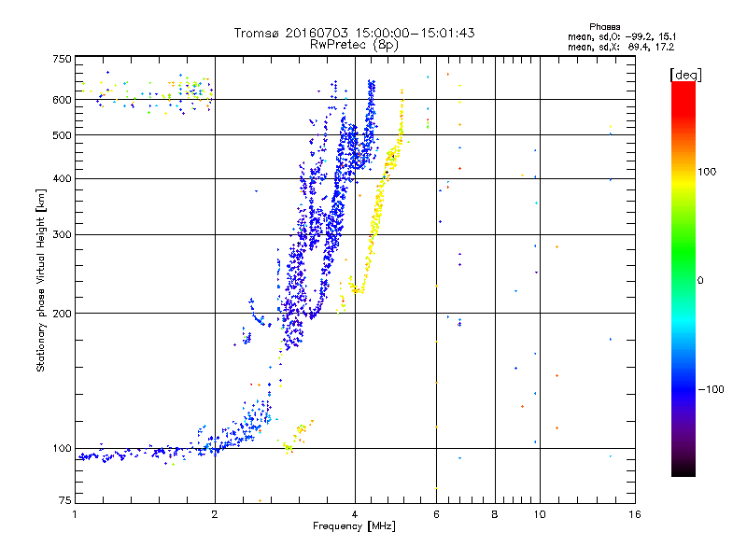
Task: Click the y-axis label 'Stationary phase Virtual Height [km]'
Action: point(41,280)
